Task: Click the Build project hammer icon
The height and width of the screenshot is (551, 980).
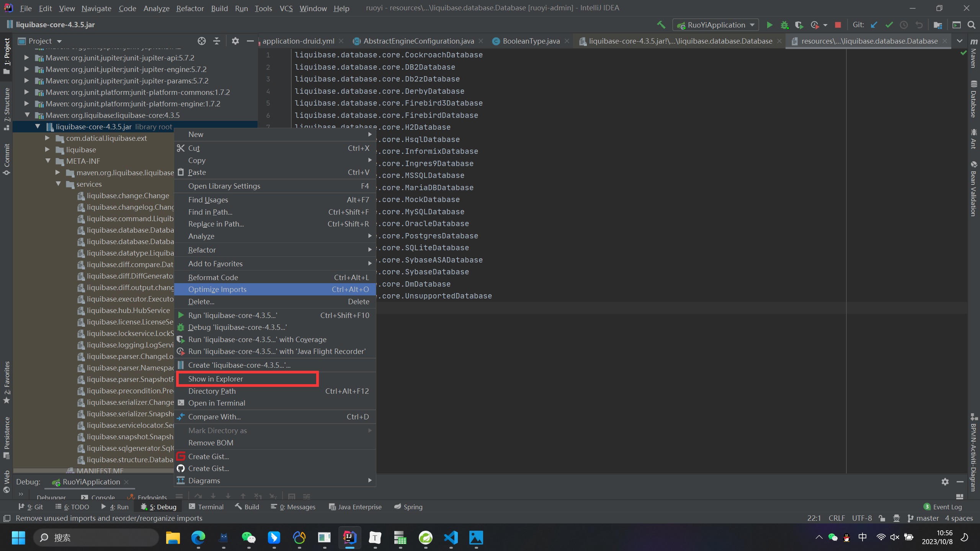Action: coord(661,25)
